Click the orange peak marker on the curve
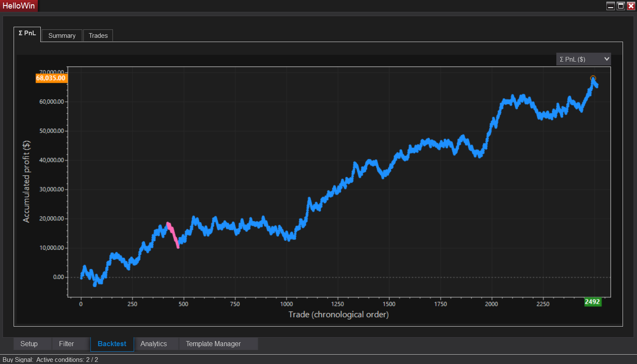 (593, 79)
